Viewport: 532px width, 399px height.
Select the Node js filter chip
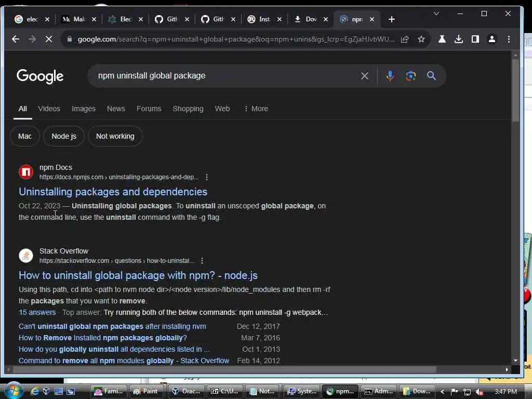pyautogui.click(x=64, y=136)
